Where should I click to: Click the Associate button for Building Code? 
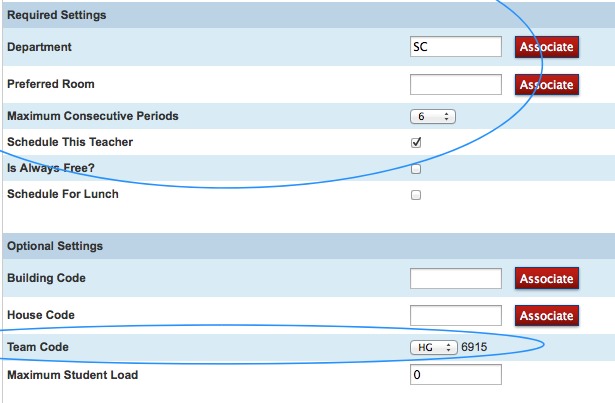546,278
